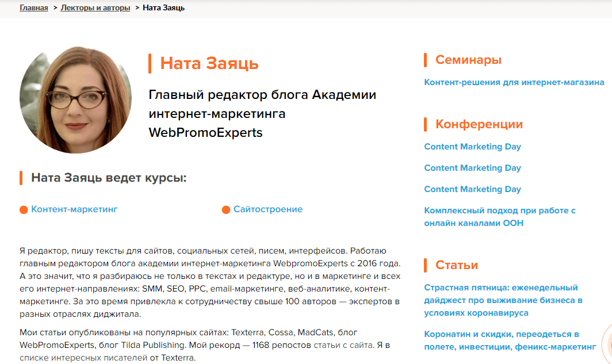Open seminar Контент-решения для интернет-магазина
The width and height of the screenshot is (612, 364).
514,82
